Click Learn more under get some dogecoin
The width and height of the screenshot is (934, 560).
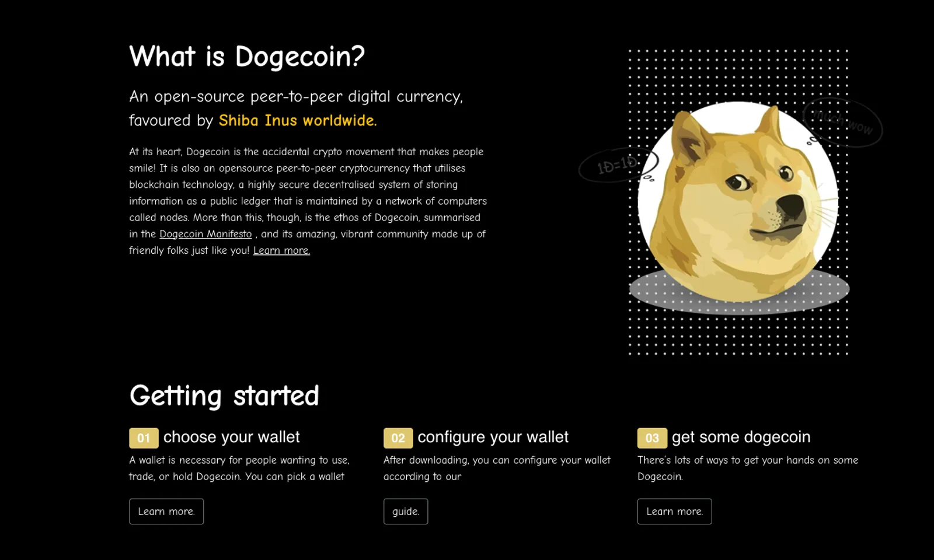674,512
